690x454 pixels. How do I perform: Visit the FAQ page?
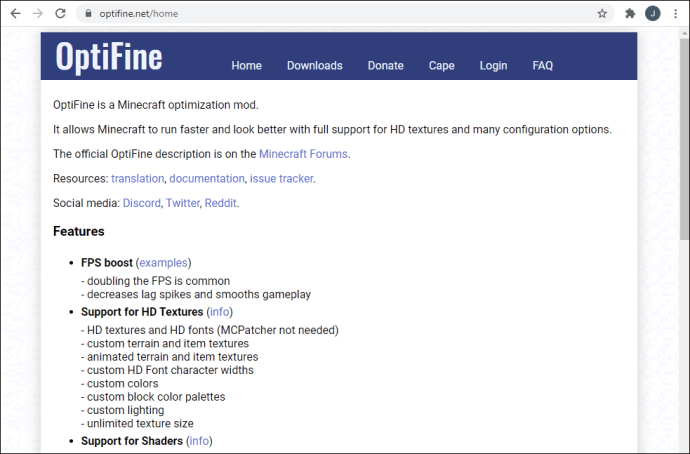542,66
